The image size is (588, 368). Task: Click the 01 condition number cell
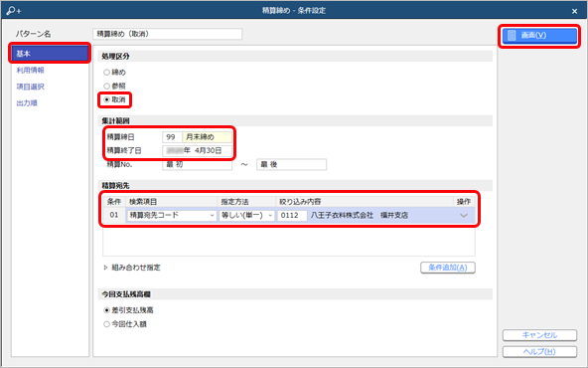[114, 215]
